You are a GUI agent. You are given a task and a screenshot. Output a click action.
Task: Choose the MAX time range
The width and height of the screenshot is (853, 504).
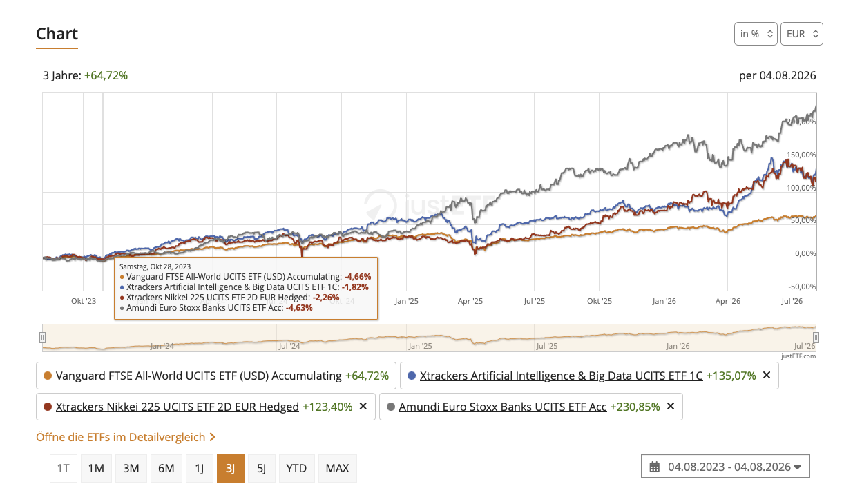[x=337, y=468]
